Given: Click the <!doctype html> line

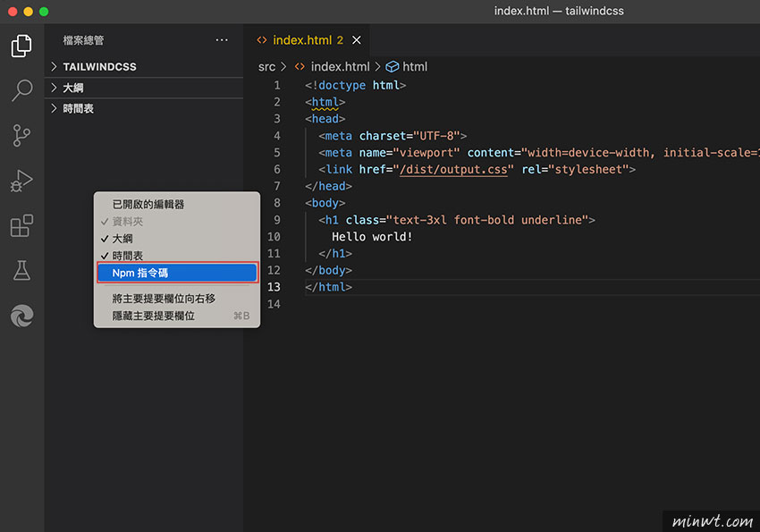Looking at the screenshot, I should (355, 85).
